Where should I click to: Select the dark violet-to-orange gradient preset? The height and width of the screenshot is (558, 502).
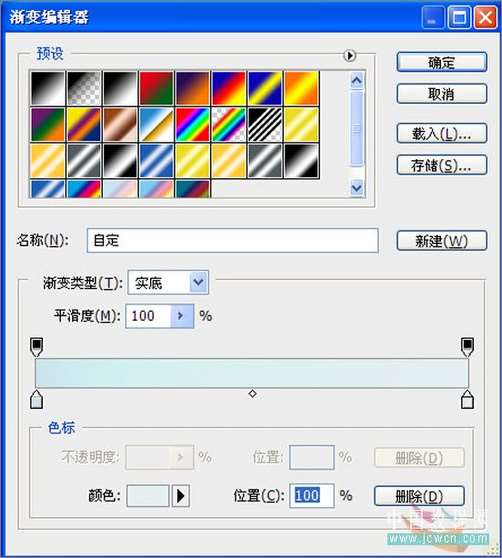coord(192,88)
